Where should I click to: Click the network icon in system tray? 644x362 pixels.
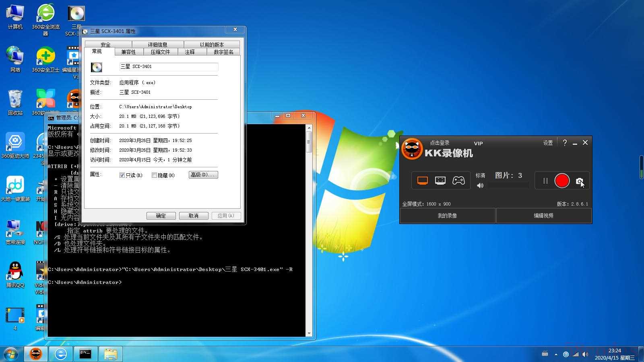(576, 354)
